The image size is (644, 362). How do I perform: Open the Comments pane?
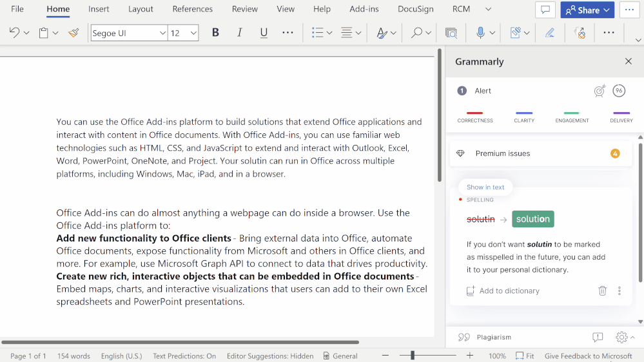click(x=545, y=10)
